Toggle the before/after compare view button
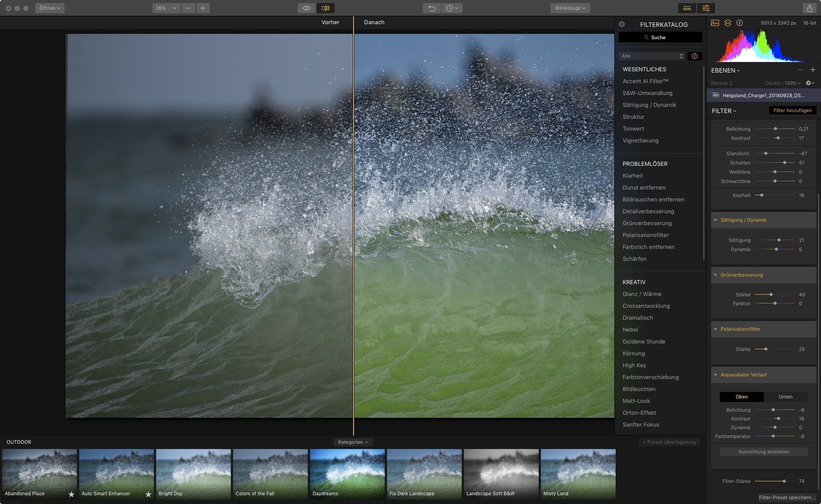Viewport: 821px width, 504px height. point(325,8)
